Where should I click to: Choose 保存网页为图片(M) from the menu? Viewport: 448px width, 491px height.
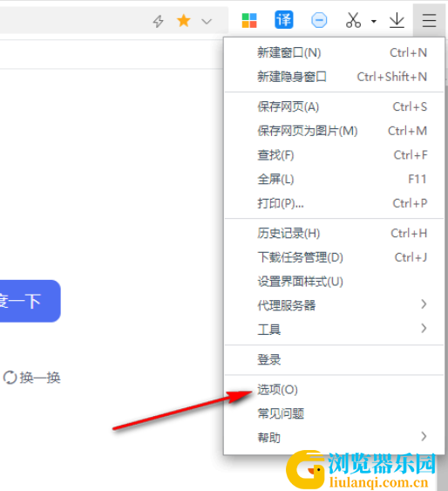pos(334,131)
